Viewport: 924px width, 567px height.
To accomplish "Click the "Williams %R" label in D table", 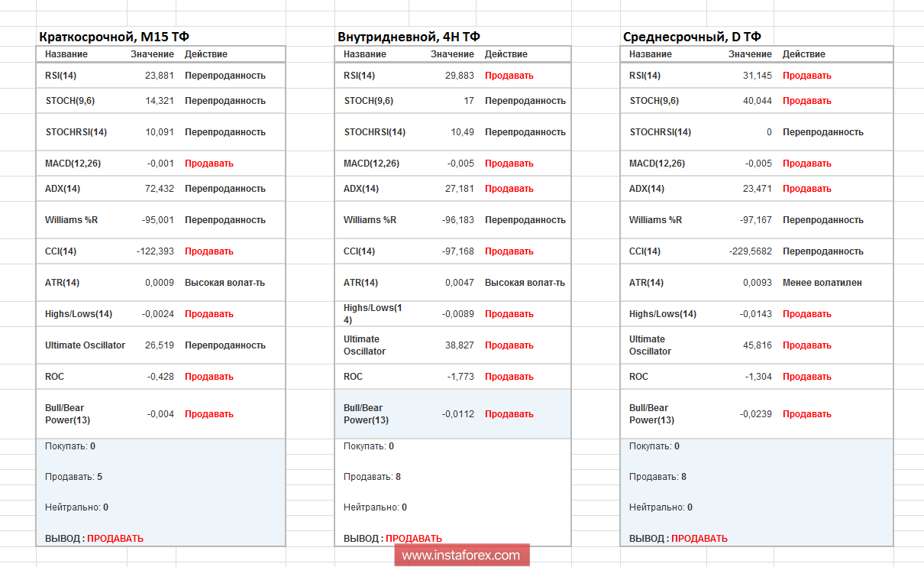I will (656, 220).
